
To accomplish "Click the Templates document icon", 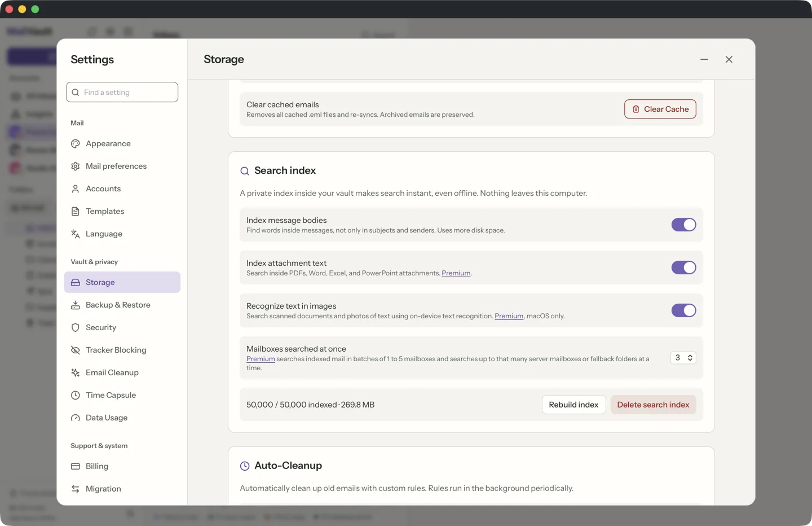I will click(76, 212).
